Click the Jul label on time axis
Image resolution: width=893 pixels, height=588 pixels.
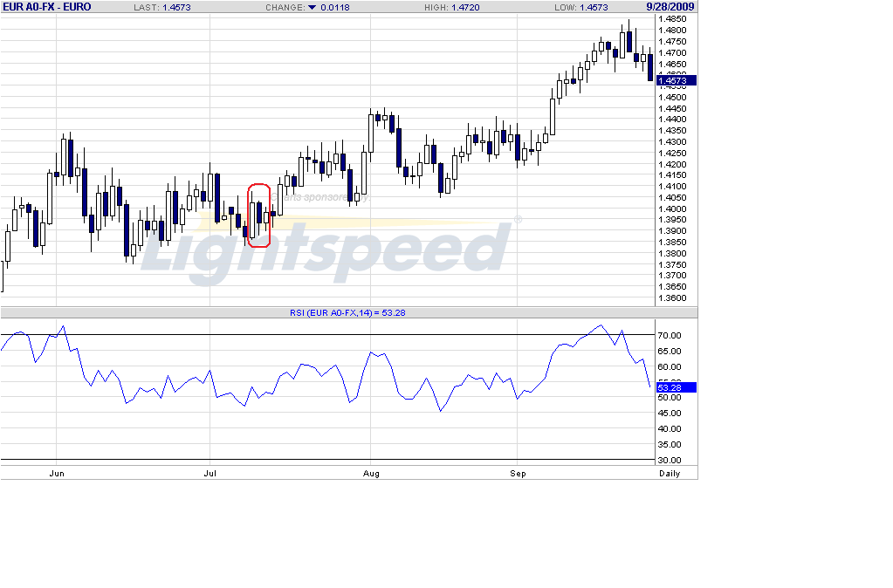pyautogui.click(x=210, y=474)
